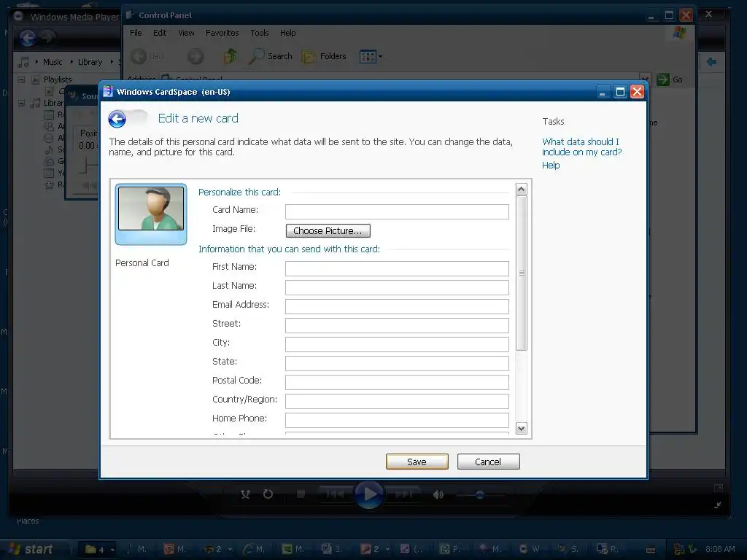Click the personal card picture thumbnail

(x=151, y=214)
